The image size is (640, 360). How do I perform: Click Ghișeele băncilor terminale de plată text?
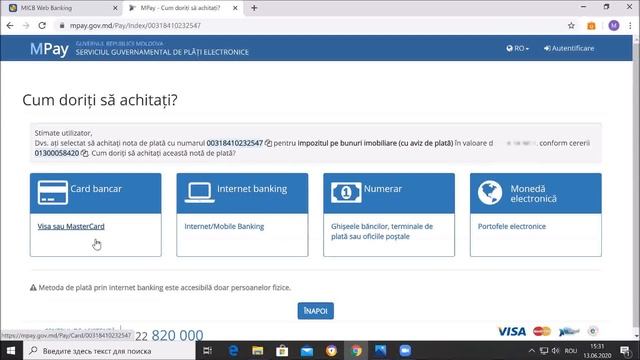pyautogui.click(x=382, y=231)
